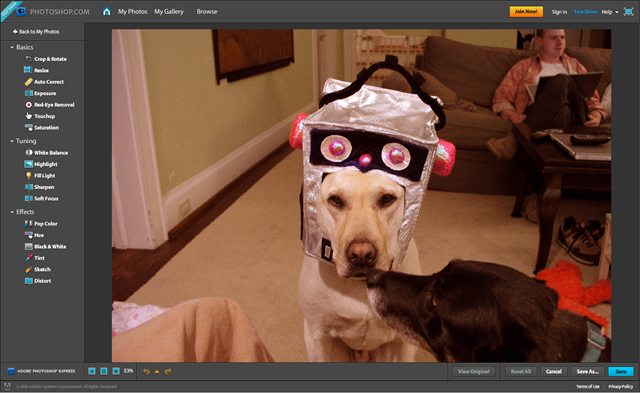Click the Home icon in the top bar

(107, 11)
